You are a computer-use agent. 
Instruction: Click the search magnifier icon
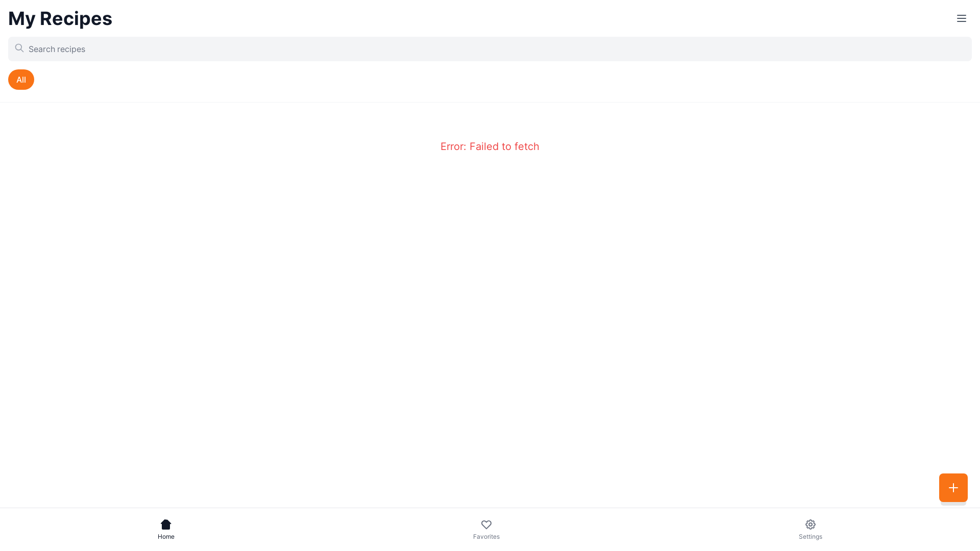(x=19, y=48)
